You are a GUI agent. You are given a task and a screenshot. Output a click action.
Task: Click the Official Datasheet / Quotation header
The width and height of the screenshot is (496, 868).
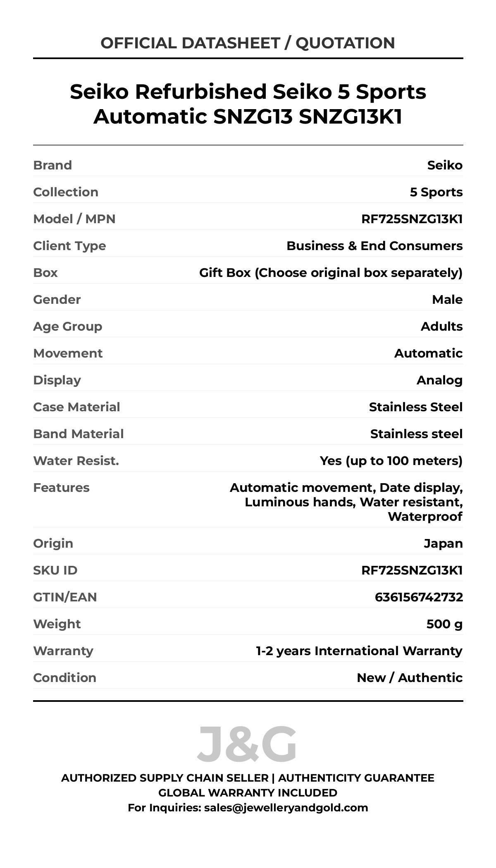(x=248, y=43)
